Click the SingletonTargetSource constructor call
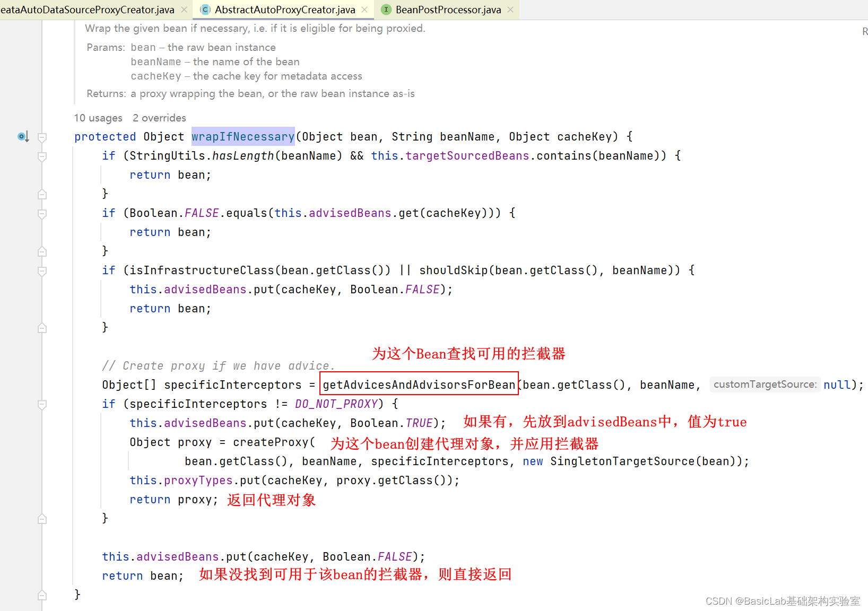Image resolution: width=868 pixels, height=611 pixels. 622,461
